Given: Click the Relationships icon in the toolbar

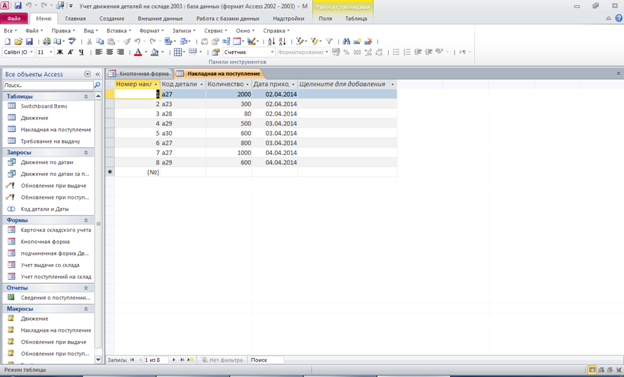Looking at the screenshot, I should pos(226,41).
